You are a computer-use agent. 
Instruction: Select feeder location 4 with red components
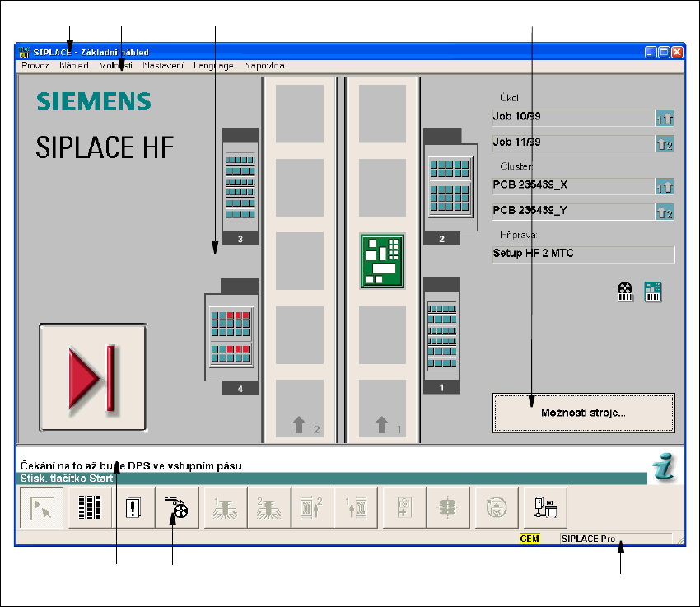pos(231,337)
